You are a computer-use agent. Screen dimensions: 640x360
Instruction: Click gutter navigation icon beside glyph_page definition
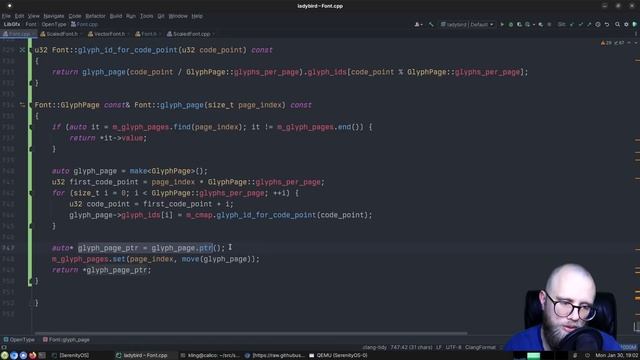tap(22, 105)
